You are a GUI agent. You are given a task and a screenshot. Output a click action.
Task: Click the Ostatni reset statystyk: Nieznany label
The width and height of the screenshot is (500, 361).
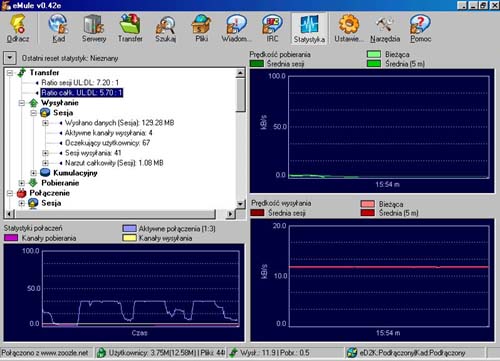[70, 58]
